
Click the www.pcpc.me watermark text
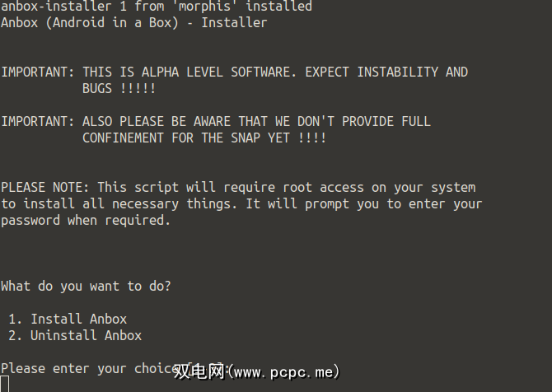[x=286, y=371]
